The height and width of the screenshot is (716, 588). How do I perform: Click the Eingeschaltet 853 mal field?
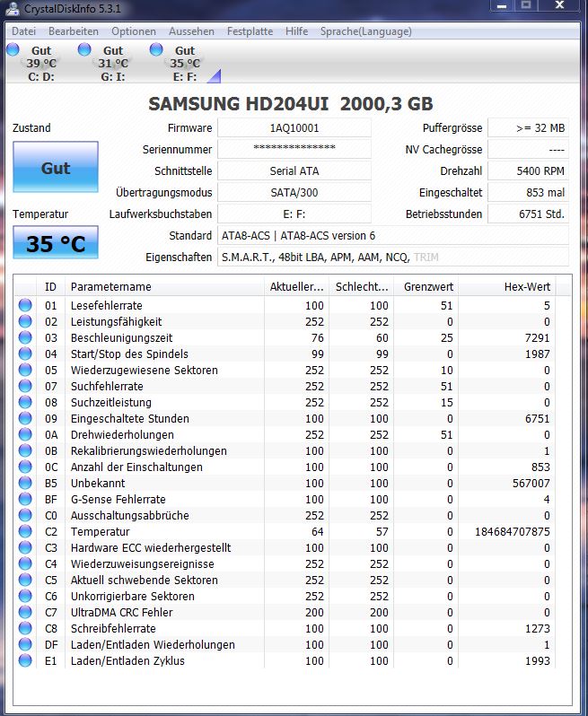(529, 192)
